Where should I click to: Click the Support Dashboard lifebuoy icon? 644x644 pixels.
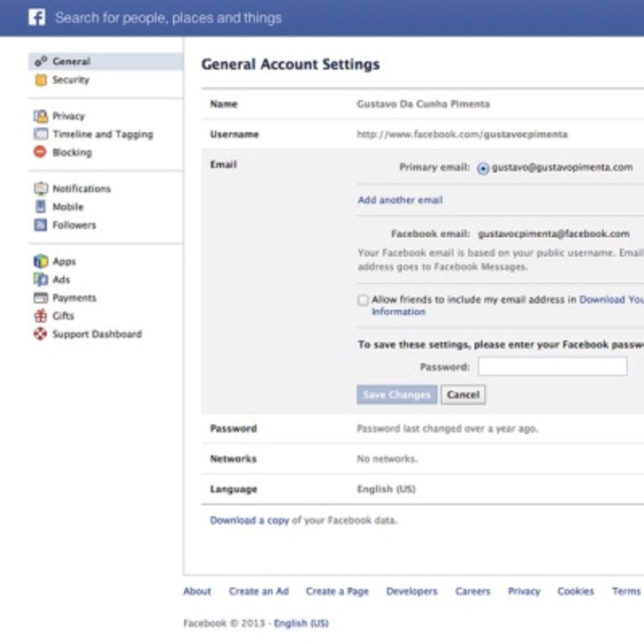[x=40, y=334]
